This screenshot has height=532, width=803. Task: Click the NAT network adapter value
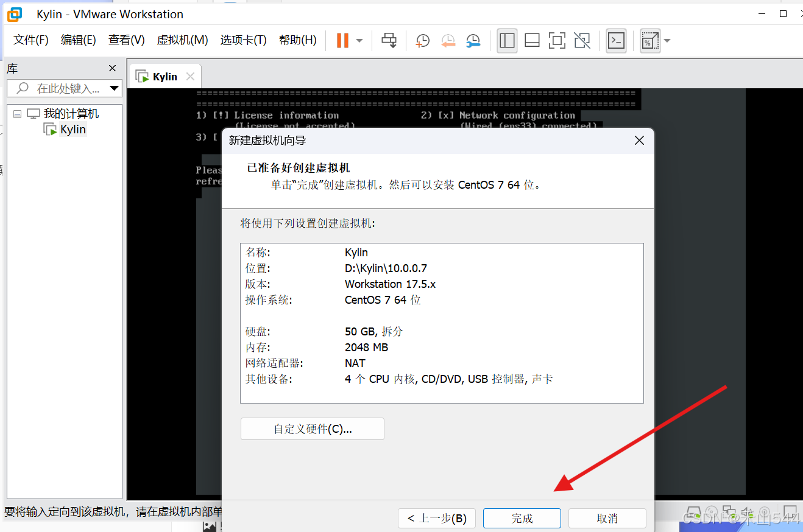pyautogui.click(x=355, y=363)
